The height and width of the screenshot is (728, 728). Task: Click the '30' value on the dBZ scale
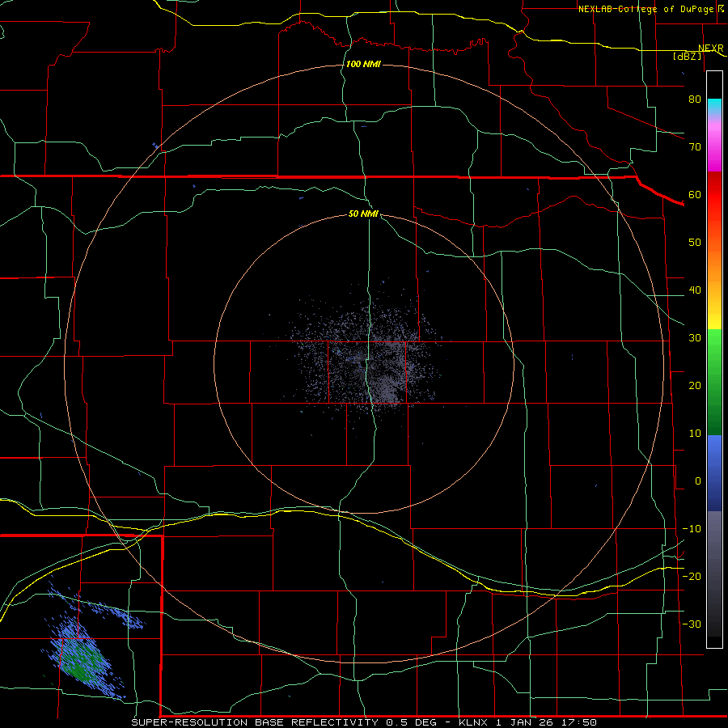tap(695, 337)
